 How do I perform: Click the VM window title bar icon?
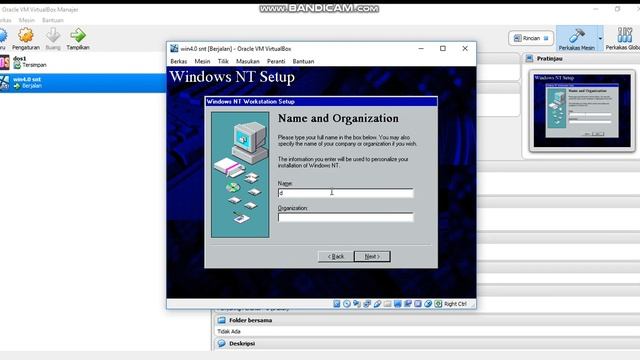(174, 49)
